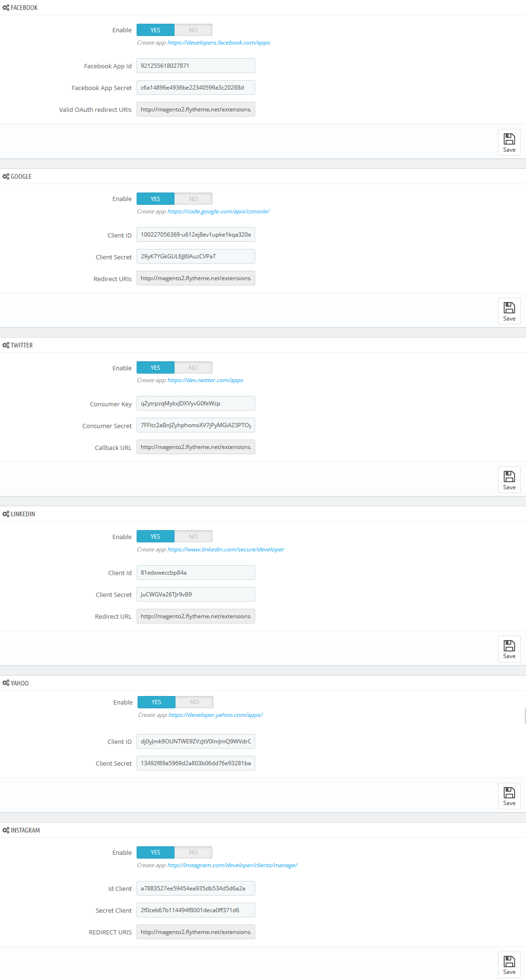Save the LinkedIn settings

click(509, 649)
